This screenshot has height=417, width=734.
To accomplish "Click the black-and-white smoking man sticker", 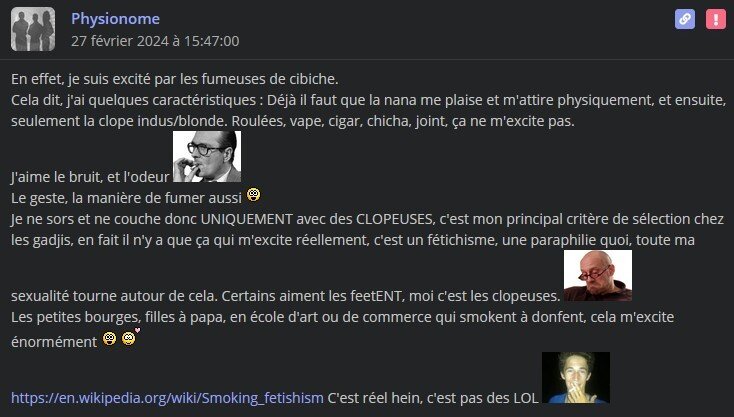I will coord(207,156).
